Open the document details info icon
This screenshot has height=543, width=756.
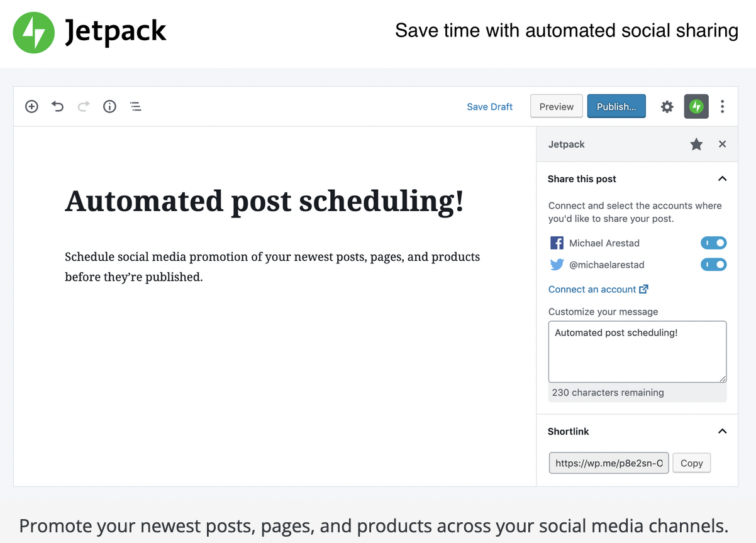pos(109,106)
